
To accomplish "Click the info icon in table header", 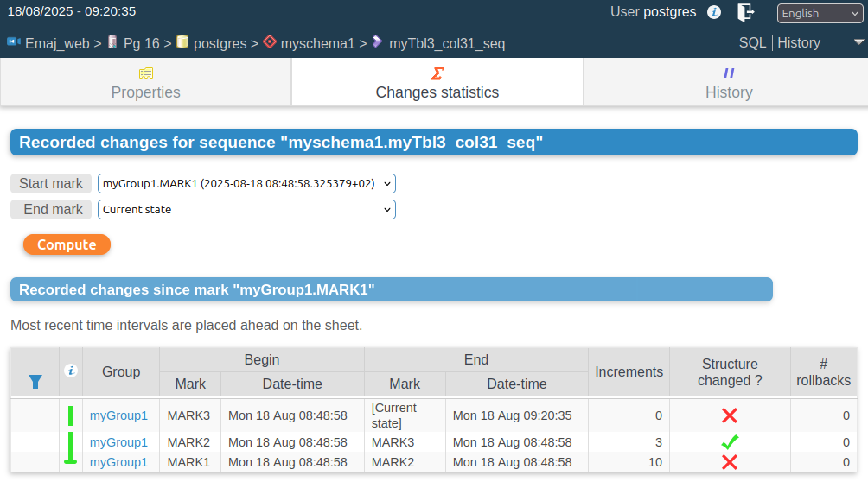I will (71, 371).
